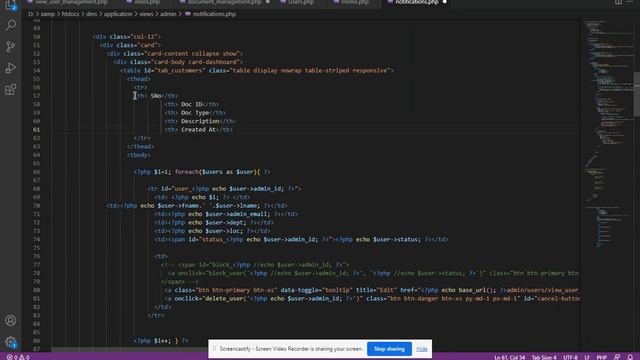Click Ln 61, Col 54 cursor position

point(509,357)
